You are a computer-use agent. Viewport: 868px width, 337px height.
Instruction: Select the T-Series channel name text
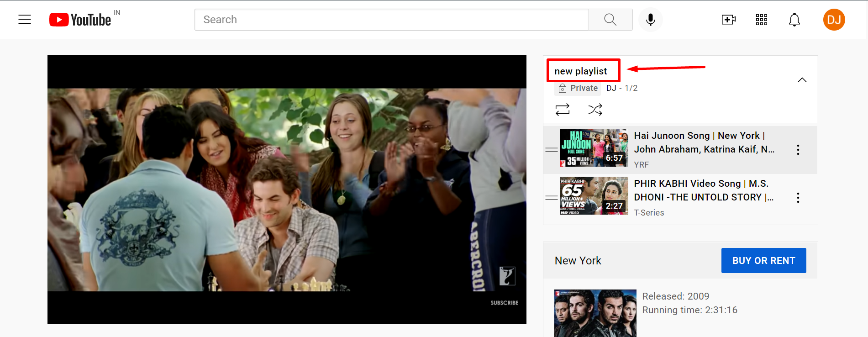pos(649,213)
